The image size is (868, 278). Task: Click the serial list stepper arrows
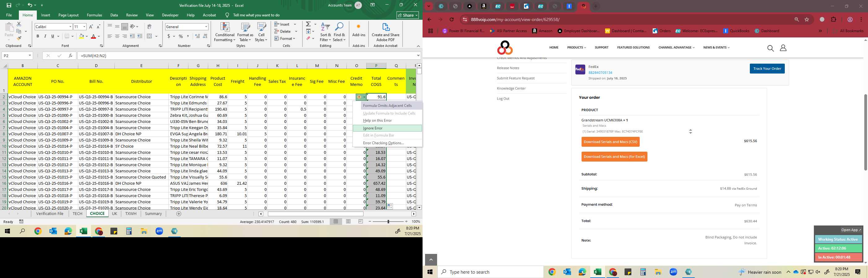coord(690,132)
